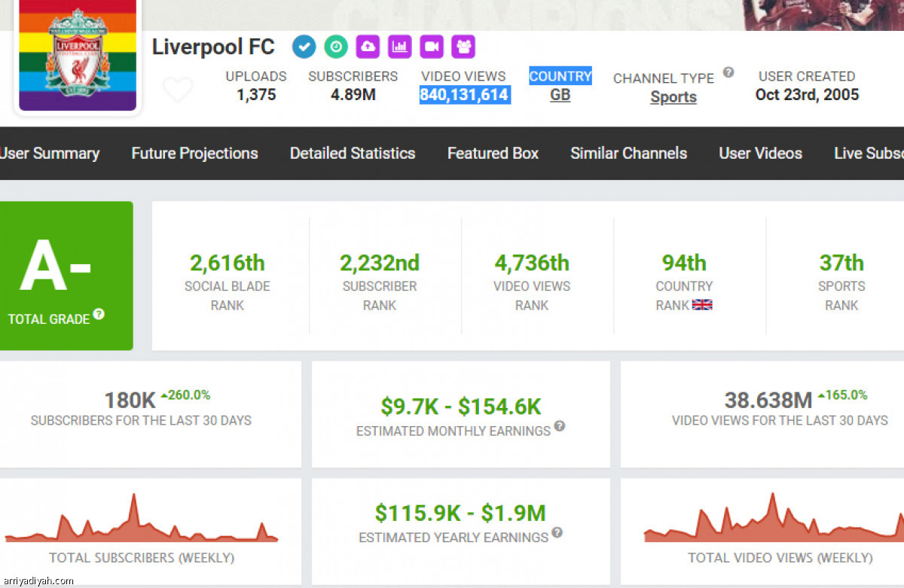The width and height of the screenshot is (904, 588).
Task: Click the green clock badge icon
Action: [336, 47]
